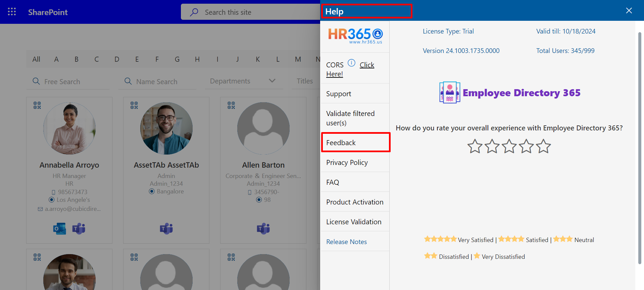Open Annabella Arroyo profile photo
Viewport: 644px width, 290px height.
[69, 128]
